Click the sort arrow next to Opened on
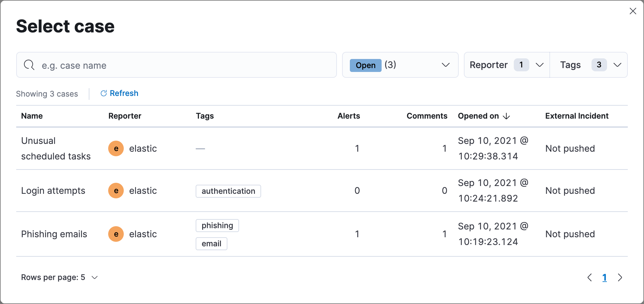The height and width of the screenshot is (304, 644). click(x=506, y=116)
